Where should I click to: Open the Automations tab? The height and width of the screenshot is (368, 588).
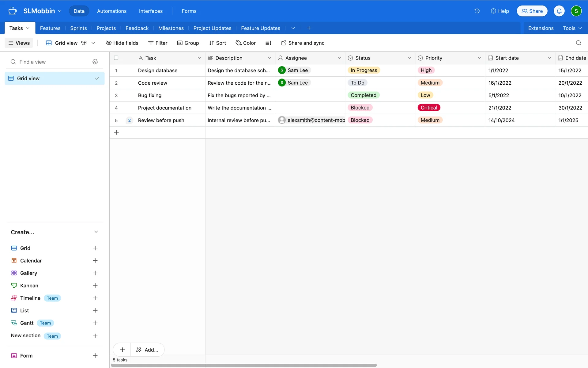111,11
